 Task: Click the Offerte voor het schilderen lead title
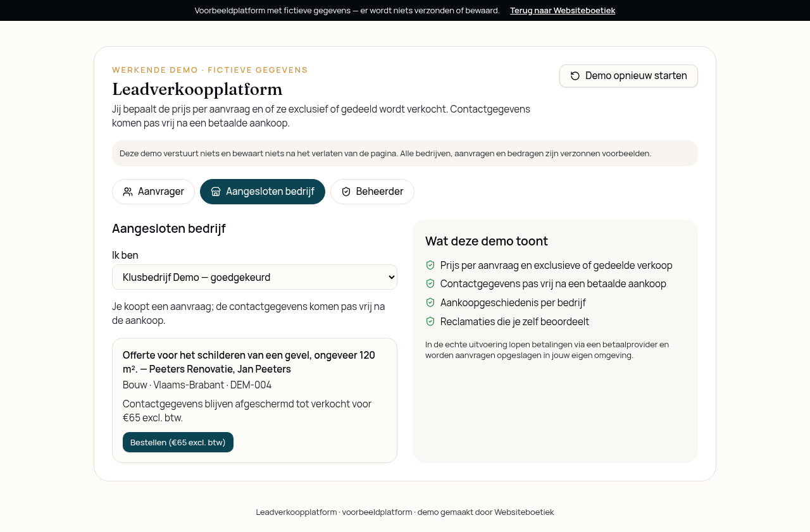point(249,362)
